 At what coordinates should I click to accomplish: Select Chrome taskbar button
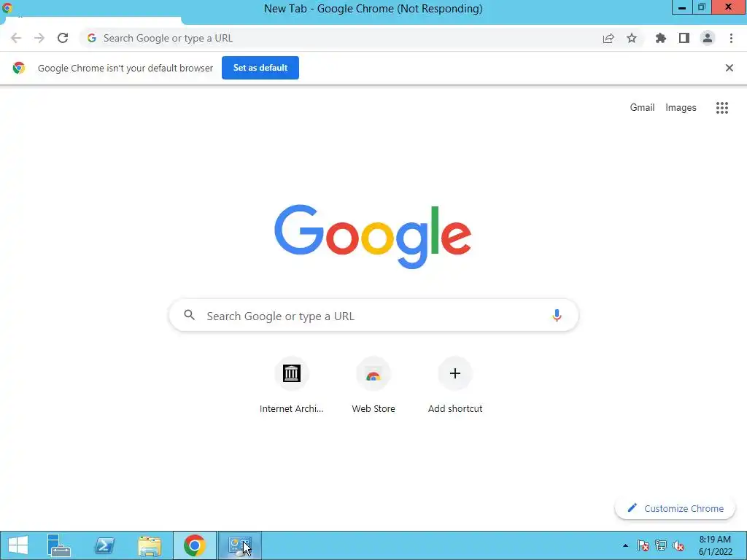pos(194,545)
